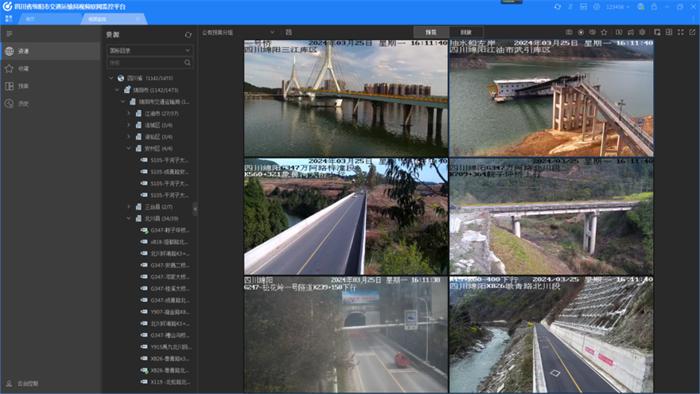The width and height of the screenshot is (700, 394).
Task: Open video settings gear icon in toolbar
Action: tap(642, 32)
